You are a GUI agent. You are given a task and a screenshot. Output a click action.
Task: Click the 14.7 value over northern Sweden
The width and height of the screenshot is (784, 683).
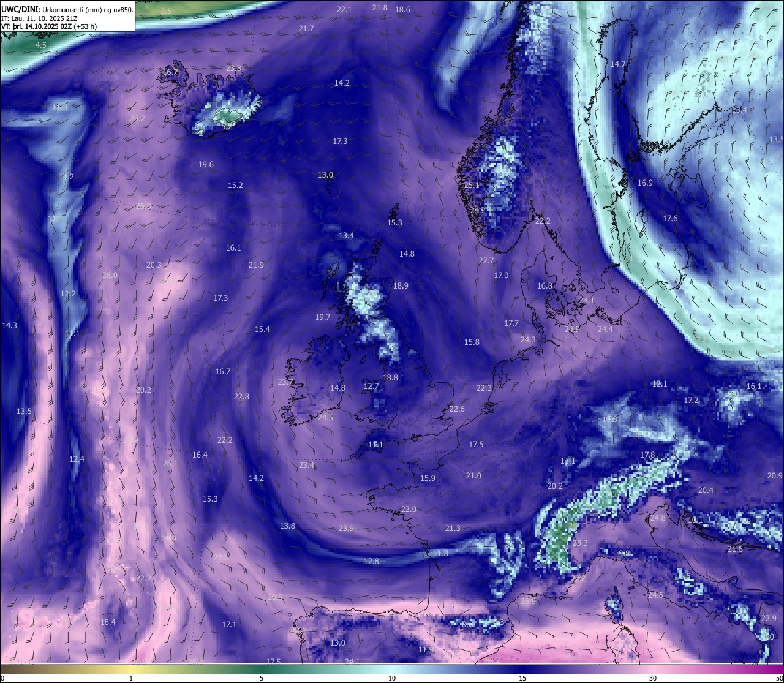618,64
